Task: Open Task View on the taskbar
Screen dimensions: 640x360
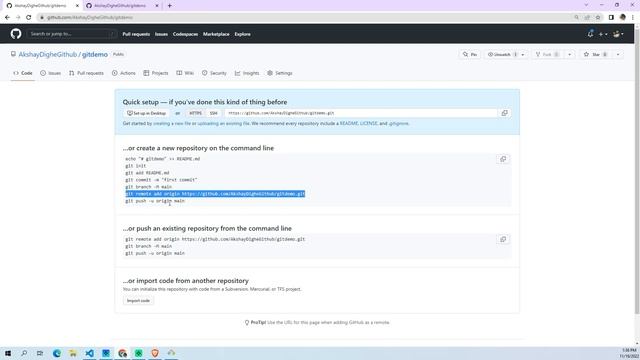Action: pyautogui.click(x=40, y=353)
